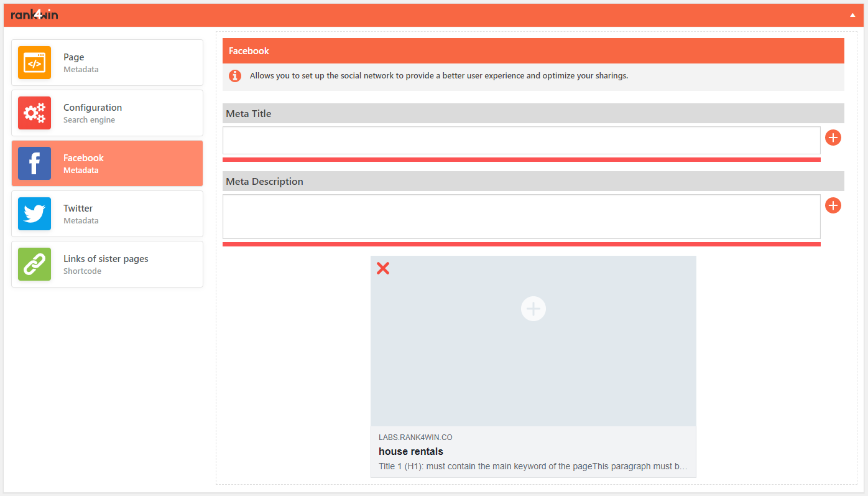868x496 pixels.
Task: Click the green chain link icon
Action: pos(34,264)
